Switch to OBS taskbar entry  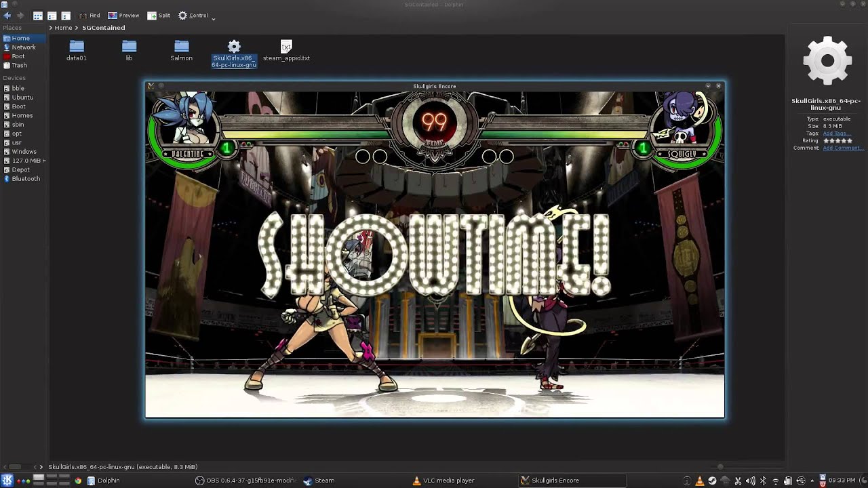click(245, 481)
